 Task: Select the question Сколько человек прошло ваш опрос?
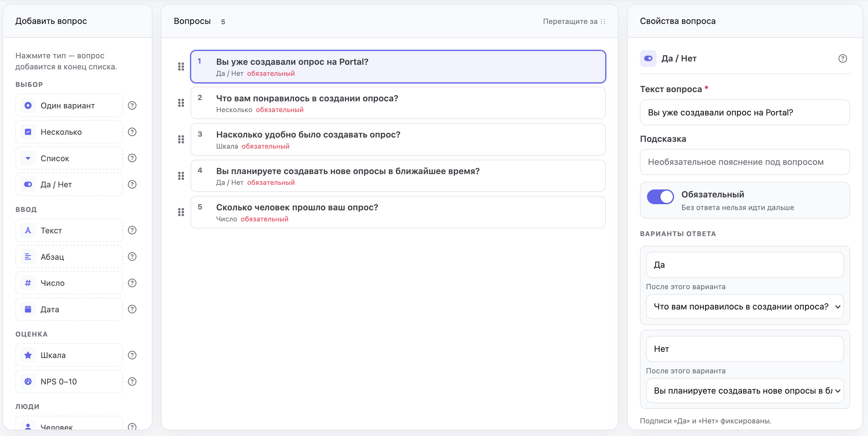click(398, 212)
